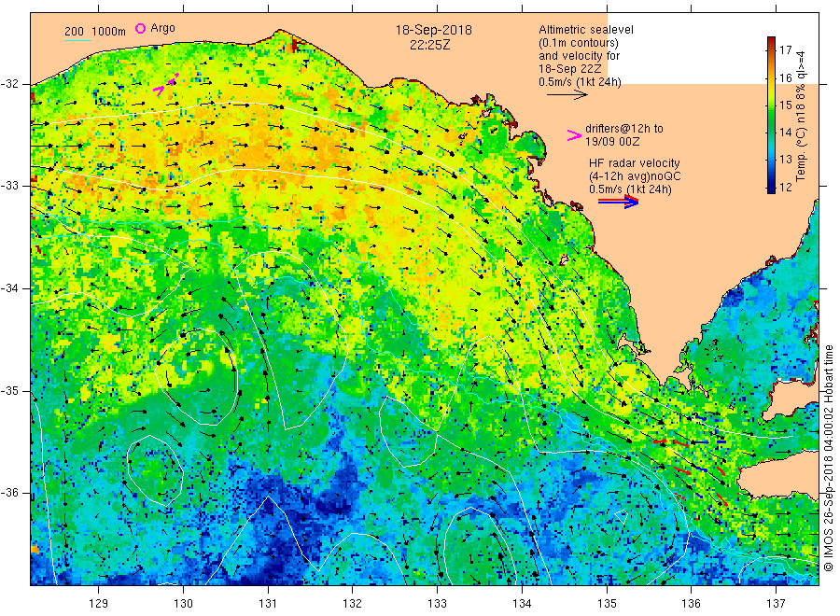This screenshot has height=616, width=840.
Task: Click the temperature color bar
Action: pyautogui.click(x=772, y=115)
